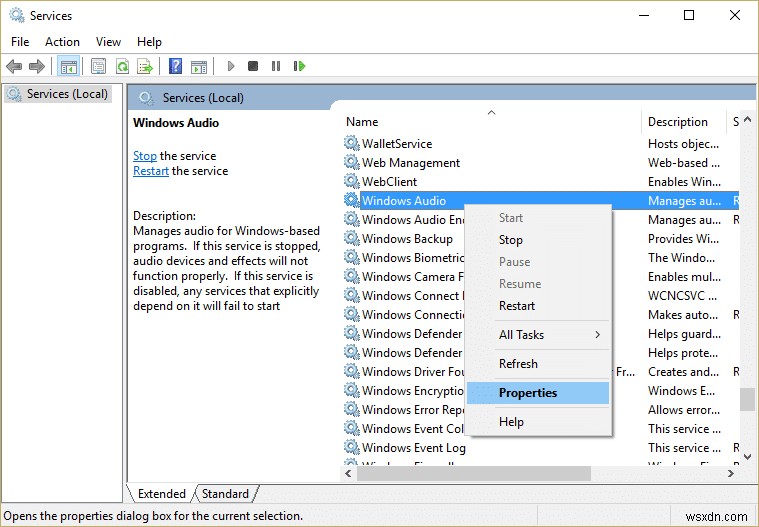Choose Help in the context menu
The height and width of the screenshot is (527, 759).
538,422
